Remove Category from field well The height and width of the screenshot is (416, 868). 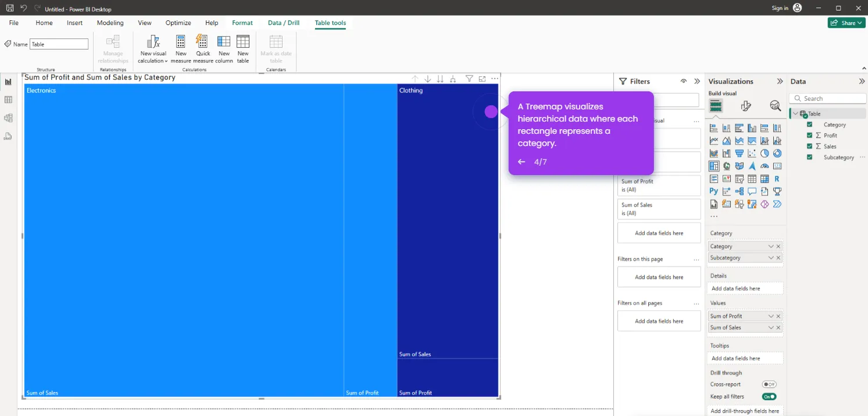[778, 247]
